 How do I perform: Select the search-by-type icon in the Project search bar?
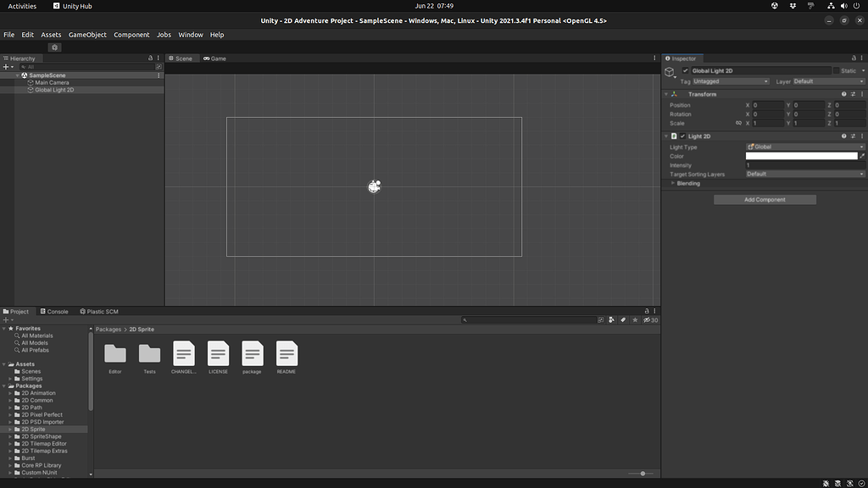tap(611, 320)
